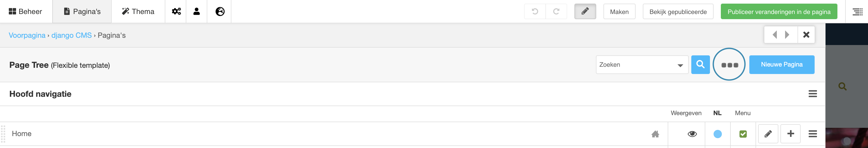Viewport: 868px width, 148px height.
Task: Open the Hoofd navigatie hamburger menu
Action: (x=812, y=94)
